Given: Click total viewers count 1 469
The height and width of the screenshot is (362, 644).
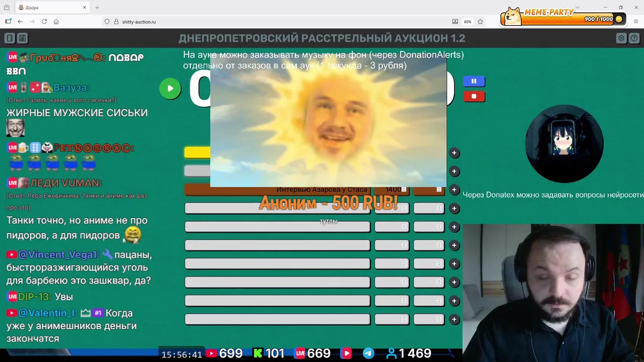Looking at the screenshot, I should click(x=409, y=353).
